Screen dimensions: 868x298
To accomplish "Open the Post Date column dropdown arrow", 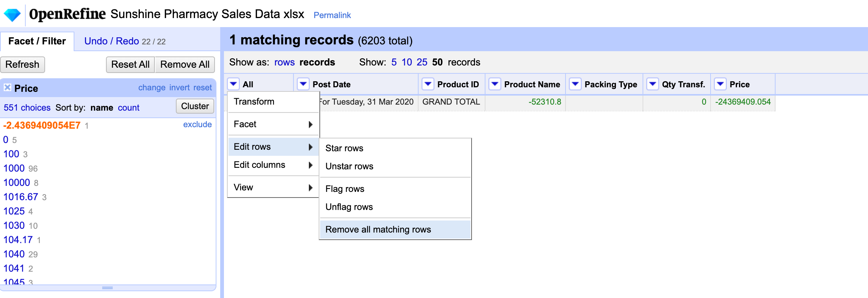I will (303, 84).
